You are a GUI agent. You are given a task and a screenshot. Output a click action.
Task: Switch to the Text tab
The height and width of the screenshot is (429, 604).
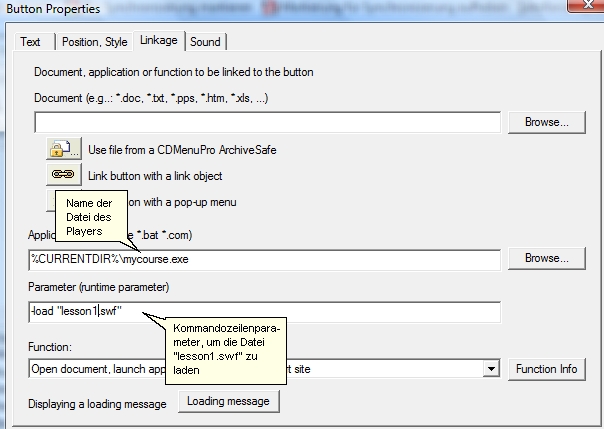tap(31, 42)
